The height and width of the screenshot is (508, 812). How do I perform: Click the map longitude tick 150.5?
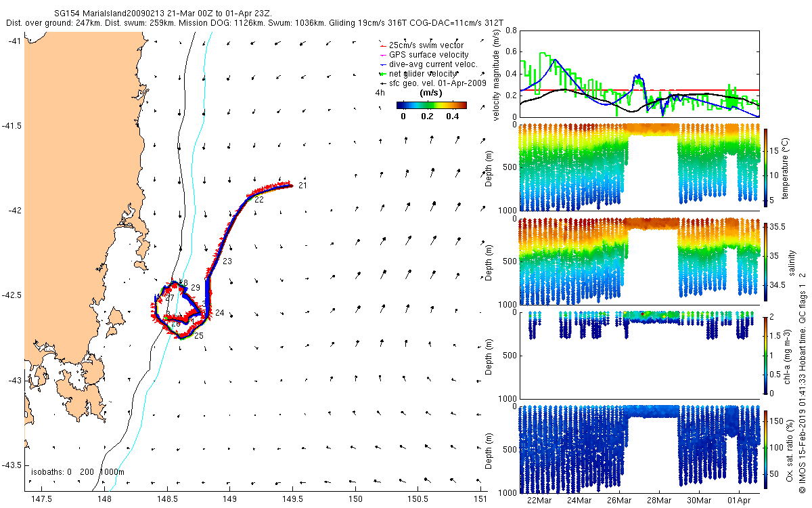[418, 499]
